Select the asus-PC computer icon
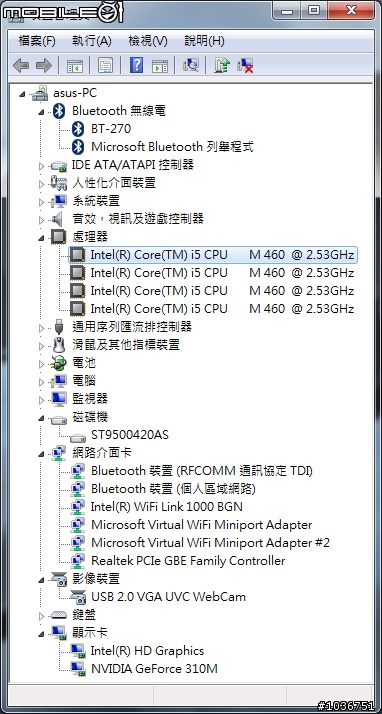The width and height of the screenshot is (382, 714). click(40, 93)
